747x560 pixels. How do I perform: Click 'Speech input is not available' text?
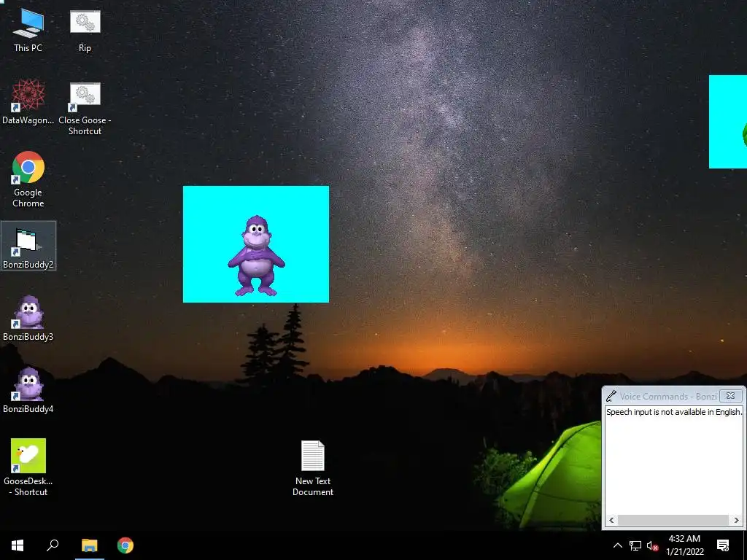tap(673, 412)
